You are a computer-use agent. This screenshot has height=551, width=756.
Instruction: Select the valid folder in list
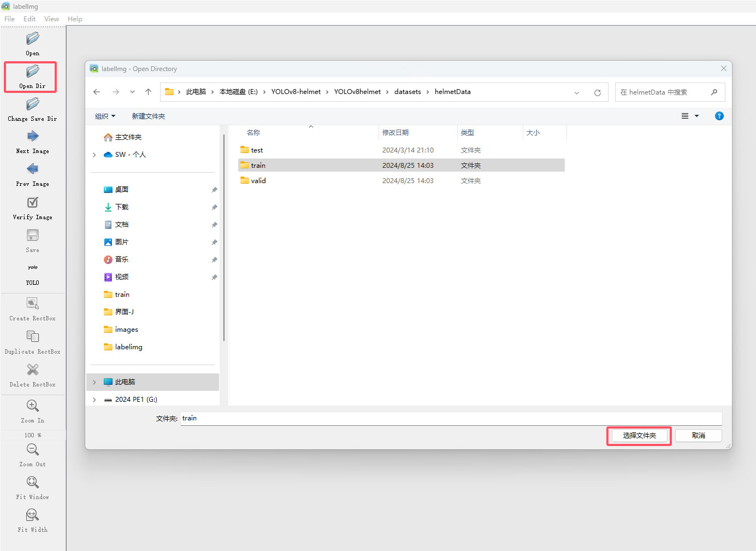pyautogui.click(x=258, y=181)
